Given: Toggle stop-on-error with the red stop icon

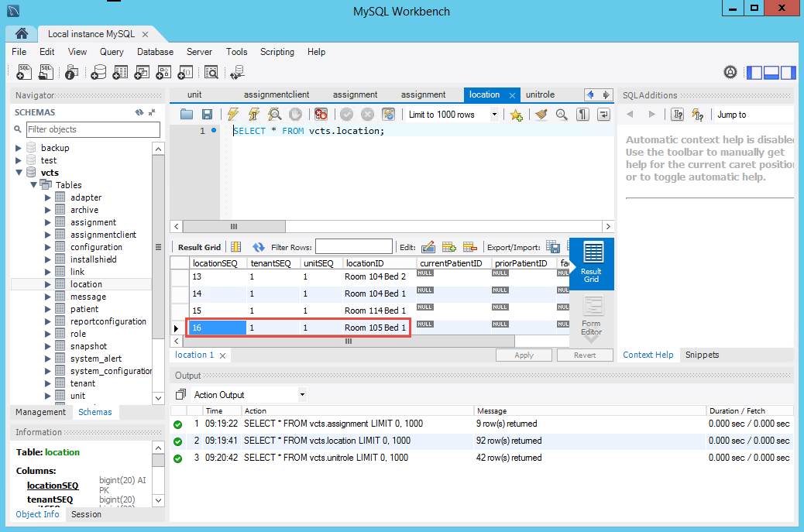Looking at the screenshot, I should click(321, 115).
